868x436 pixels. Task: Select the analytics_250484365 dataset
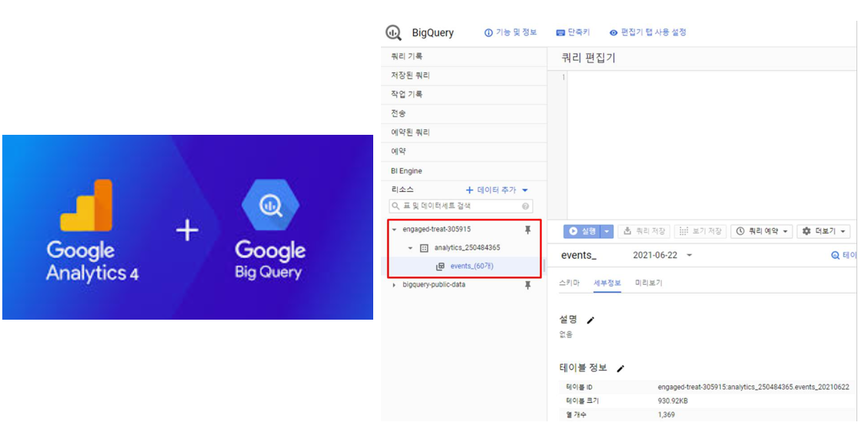[x=466, y=247]
